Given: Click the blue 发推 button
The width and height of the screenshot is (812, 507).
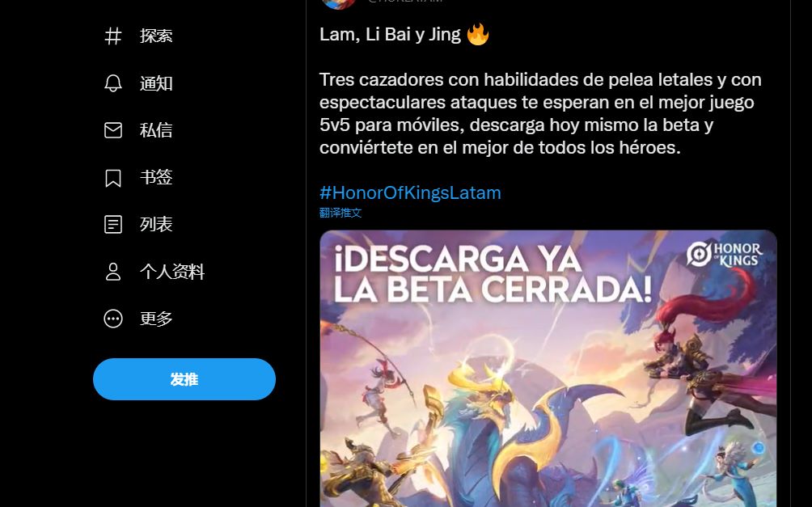Looking at the screenshot, I should [184, 379].
